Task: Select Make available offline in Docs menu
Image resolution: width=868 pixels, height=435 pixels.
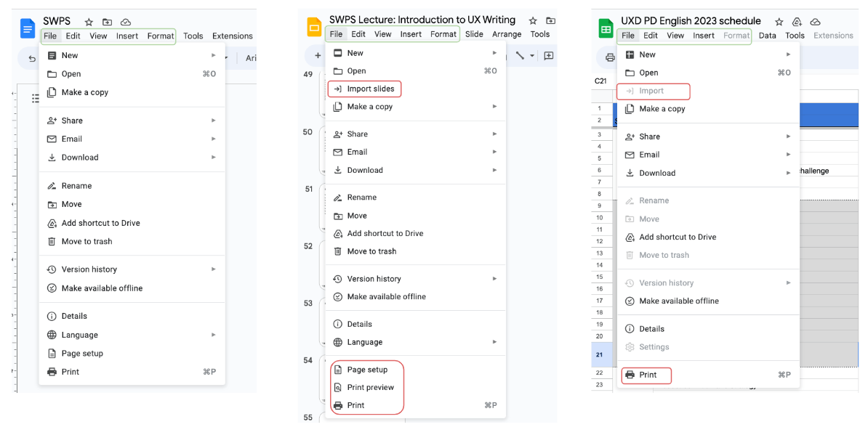Action: pyautogui.click(x=132, y=288)
